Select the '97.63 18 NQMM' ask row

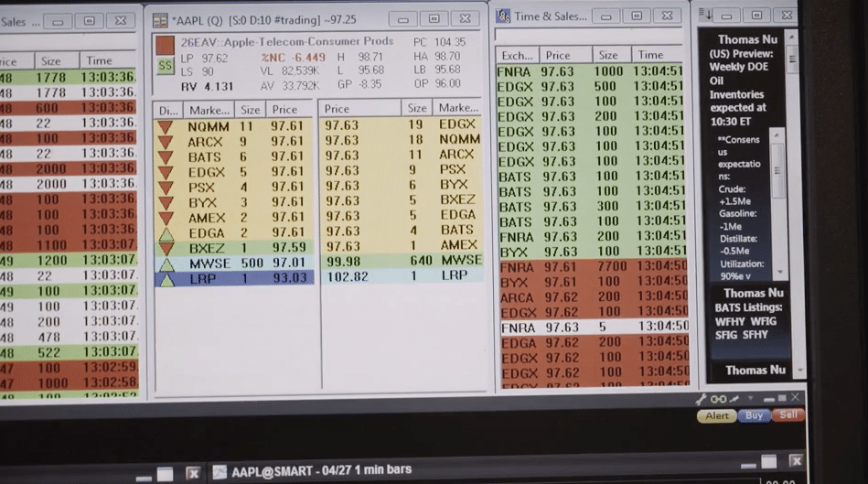(x=402, y=140)
